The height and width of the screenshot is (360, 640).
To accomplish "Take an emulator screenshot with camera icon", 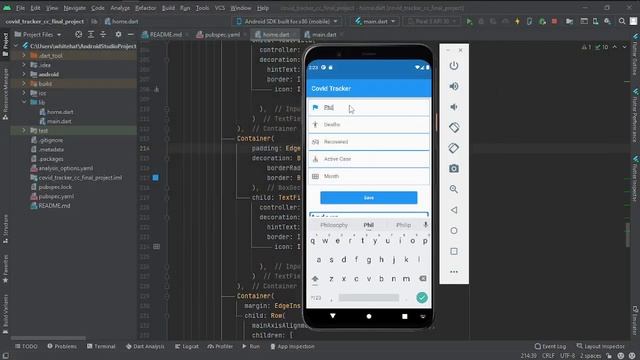I will click(x=454, y=169).
